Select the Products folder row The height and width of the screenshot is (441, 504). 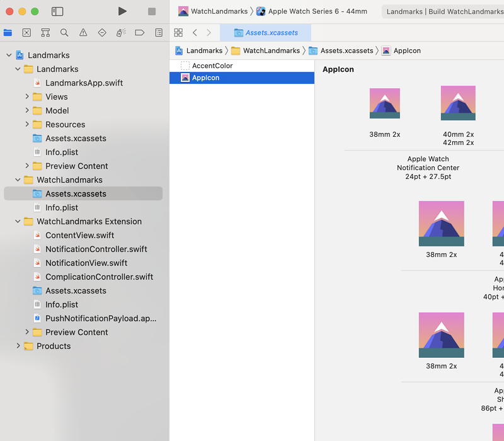pyautogui.click(x=83, y=345)
